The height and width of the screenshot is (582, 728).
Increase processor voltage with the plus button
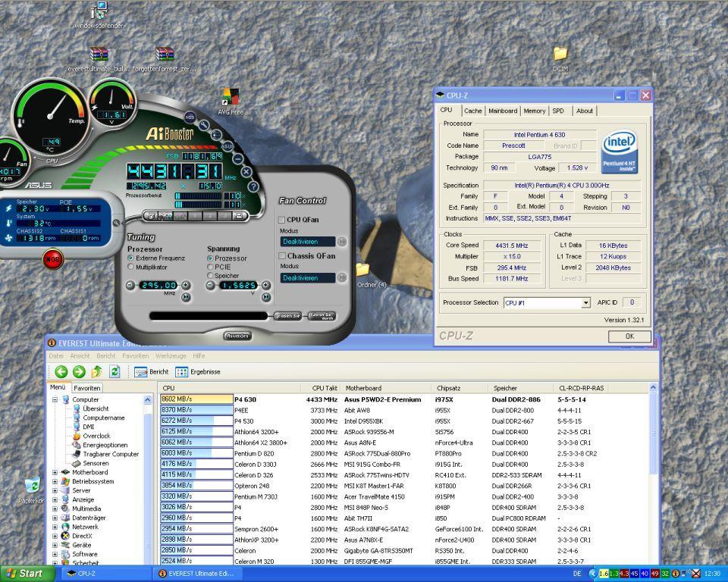266,285
